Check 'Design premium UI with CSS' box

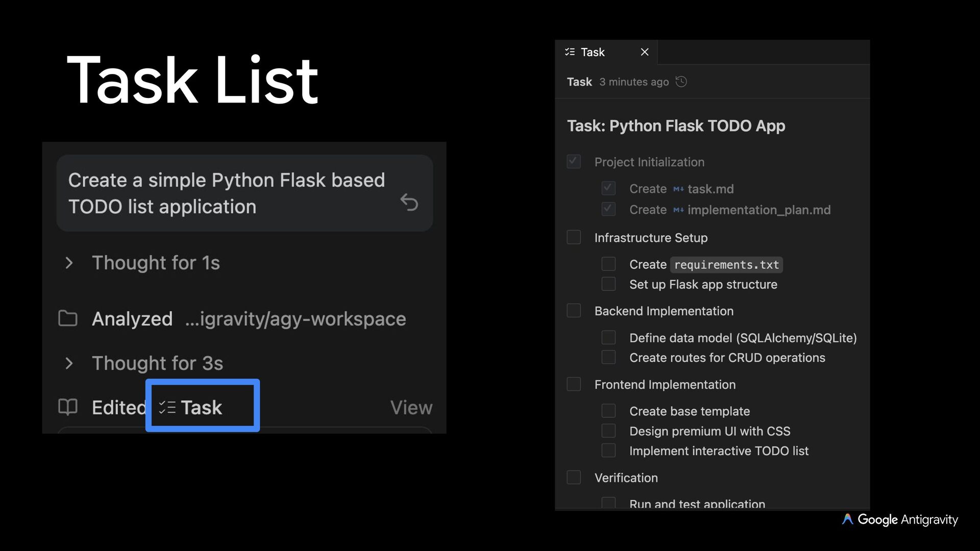(608, 431)
